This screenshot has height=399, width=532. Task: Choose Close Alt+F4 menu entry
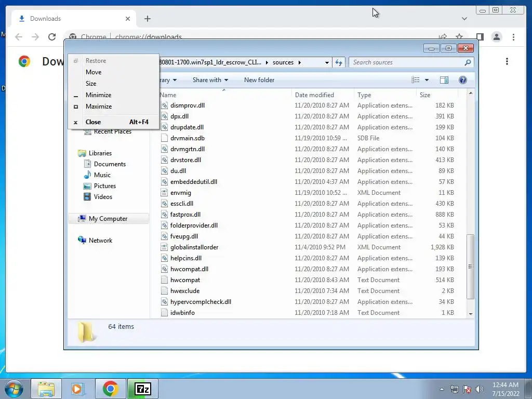tap(113, 122)
